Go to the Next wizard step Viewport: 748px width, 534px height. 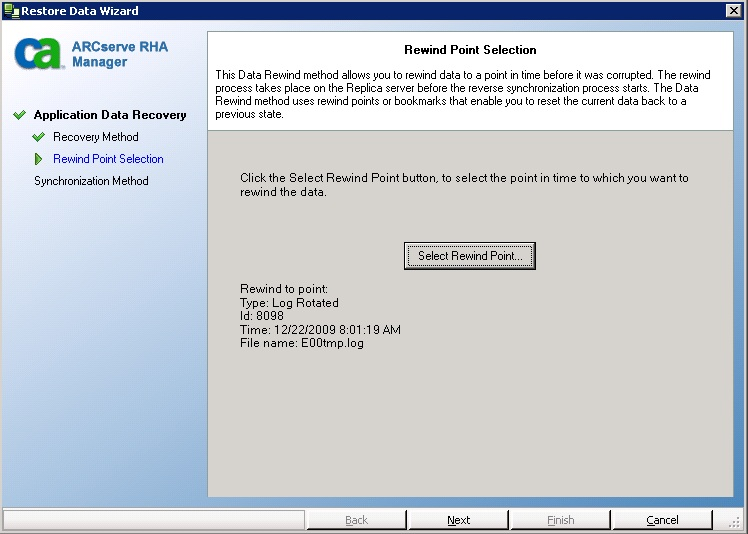point(458,520)
